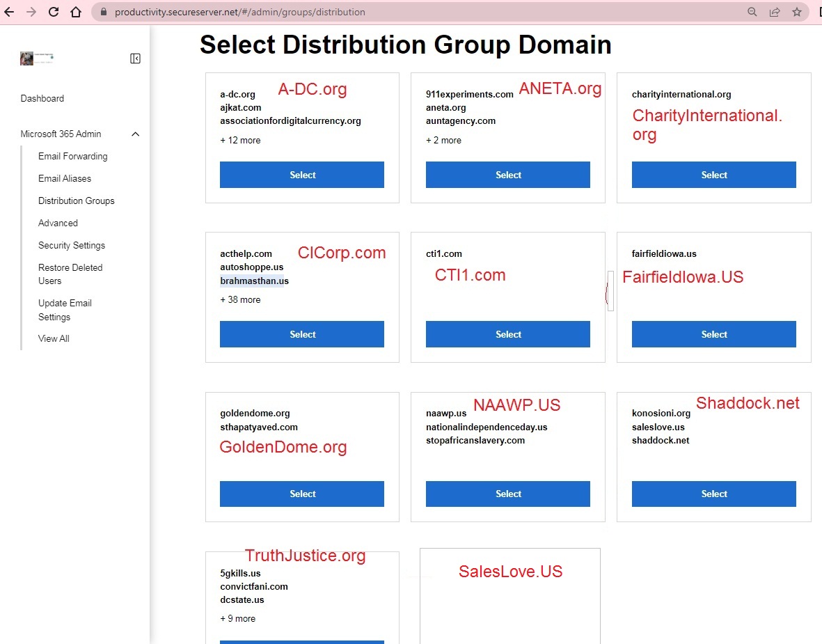822x644 pixels.
Task: Open the zoom magnifier in address bar
Action: pos(752,12)
